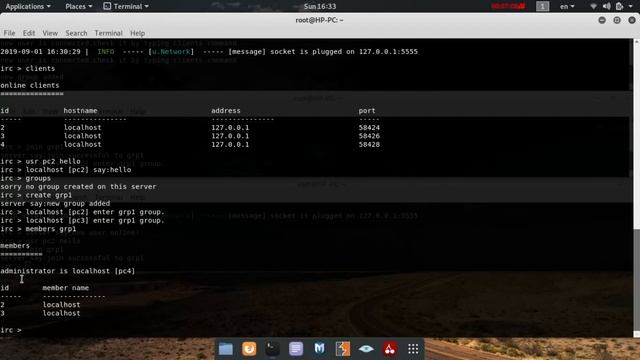The width and height of the screenshot is (640, 360).
Task: Open the Terminal icon beside the Terminal app menu
Action: pyautogui.click(x=107, y=6)
